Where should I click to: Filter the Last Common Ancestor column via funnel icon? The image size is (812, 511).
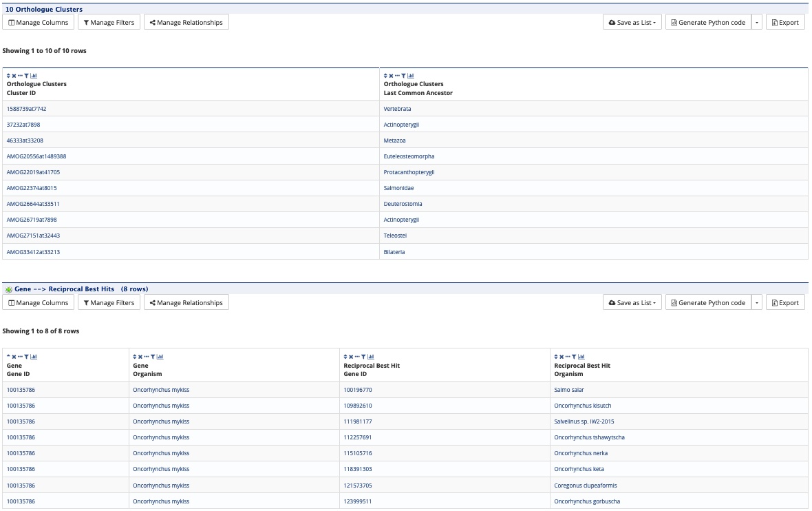coord(403,76)
